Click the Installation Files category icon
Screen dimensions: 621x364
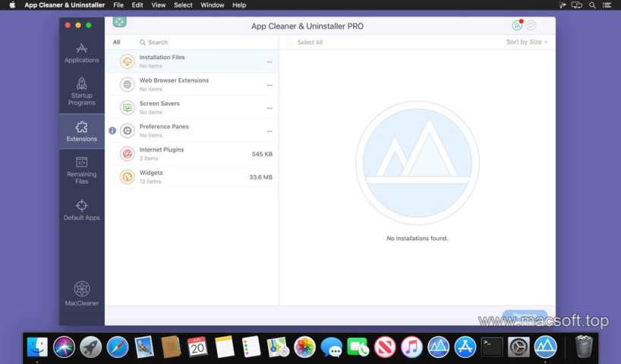[127, 61]
